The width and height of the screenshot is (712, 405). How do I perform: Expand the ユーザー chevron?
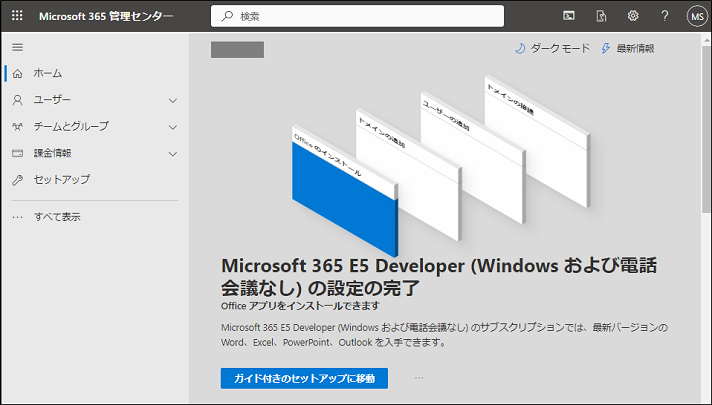(x=173, y=100)
